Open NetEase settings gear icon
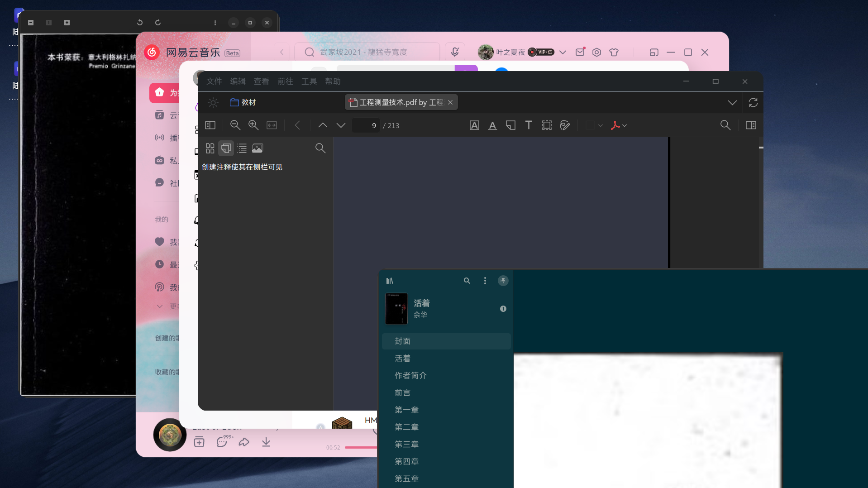 tap(597, 53)
